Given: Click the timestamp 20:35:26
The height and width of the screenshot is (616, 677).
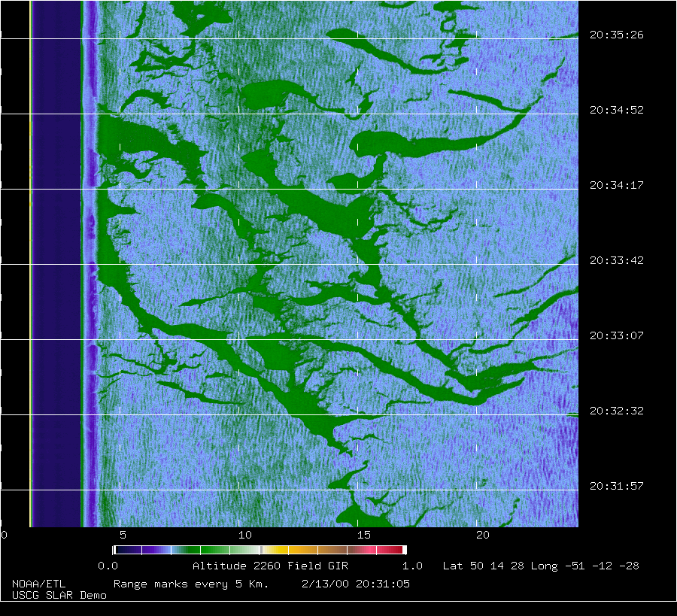Looking at the screenshot, I should (x=616, y=35).
